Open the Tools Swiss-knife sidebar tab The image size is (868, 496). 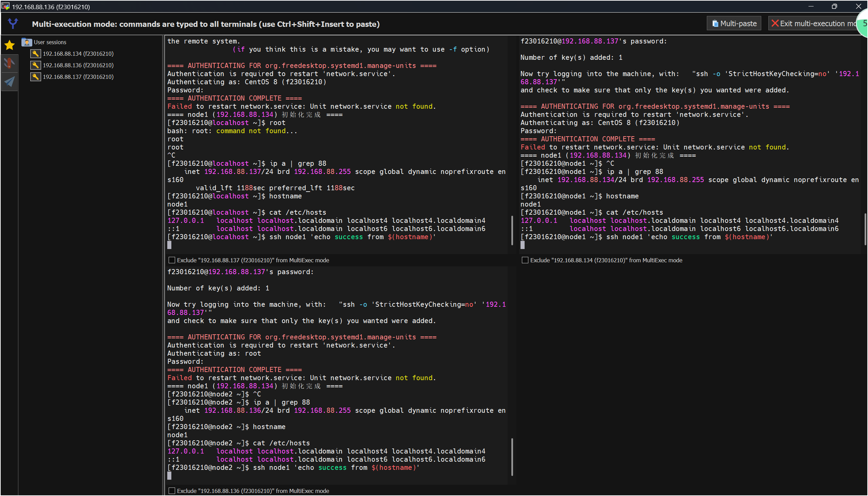coord(10,64)
